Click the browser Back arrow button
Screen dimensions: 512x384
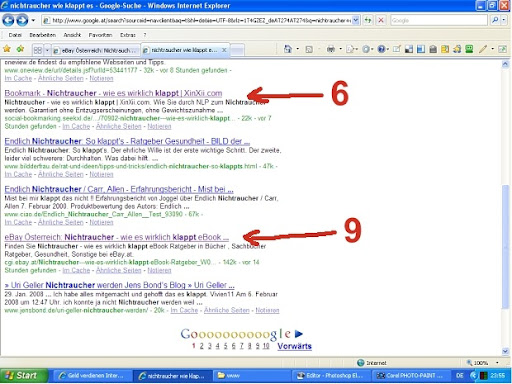point(8,20)
